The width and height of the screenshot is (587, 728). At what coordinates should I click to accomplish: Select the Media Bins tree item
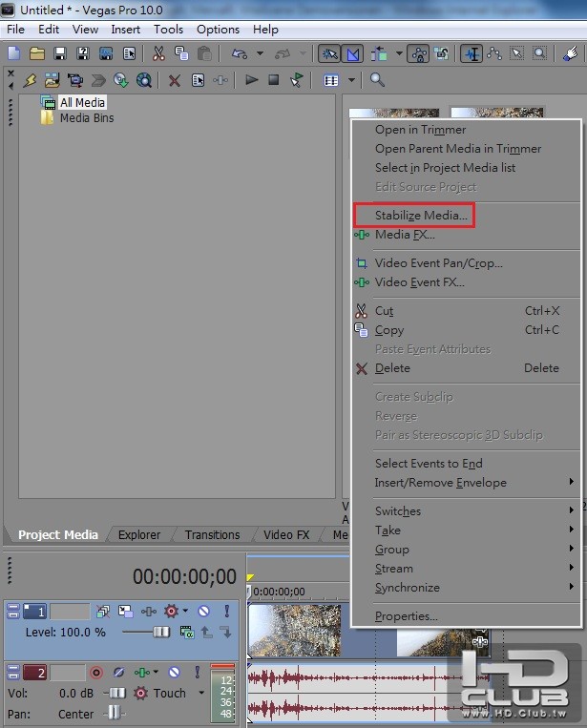[x=86, y=118]
